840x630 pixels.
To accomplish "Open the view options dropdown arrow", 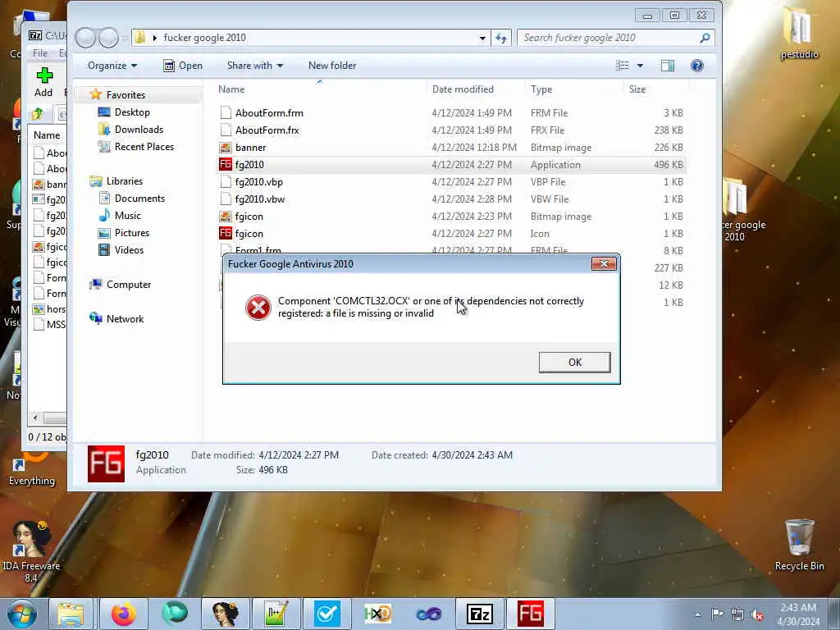I will [x=640, y=66].
